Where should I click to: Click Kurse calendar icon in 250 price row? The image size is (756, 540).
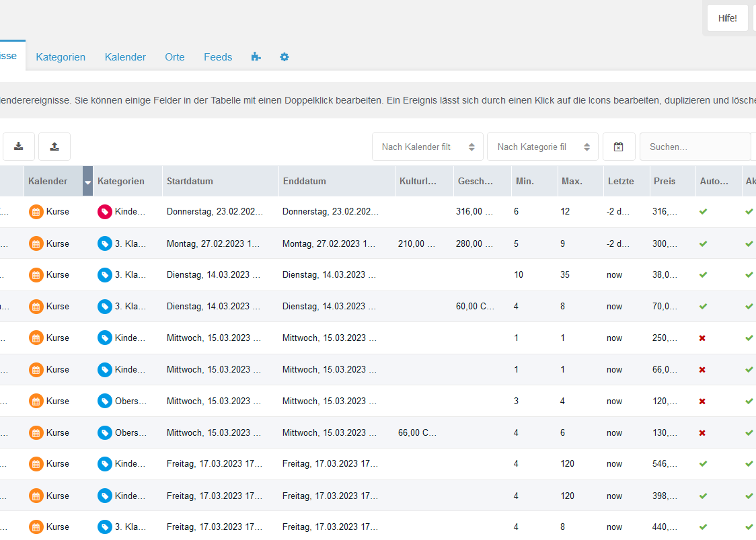[36, 338]
